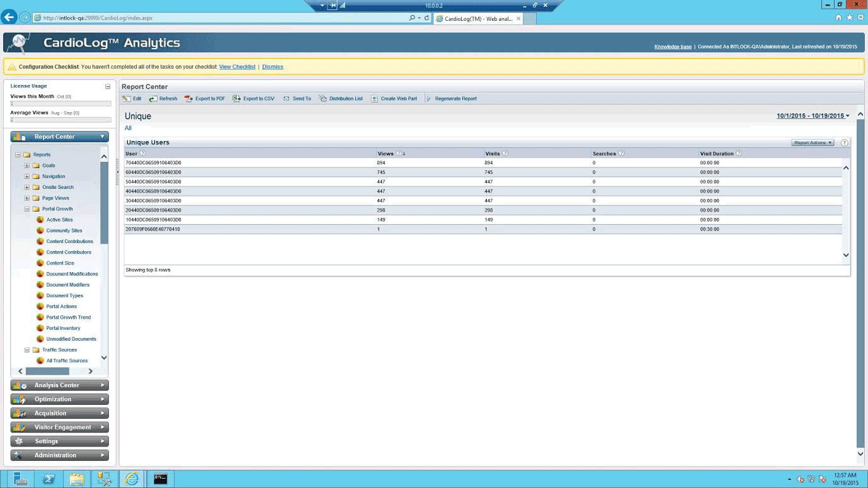Open the All Traffic Sources report
The height and width of the screenshot is (488, 868).
(x=67, y=361)
